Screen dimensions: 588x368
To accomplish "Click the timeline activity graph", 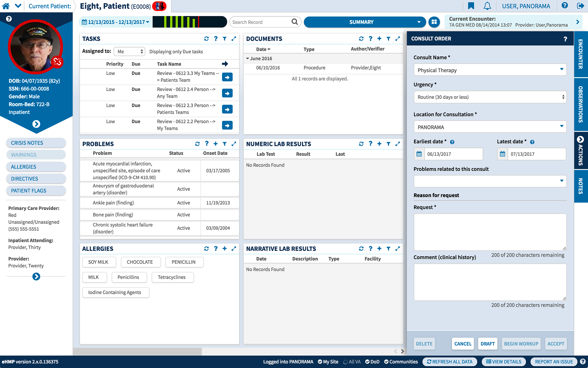I will (x=189, y=22).
